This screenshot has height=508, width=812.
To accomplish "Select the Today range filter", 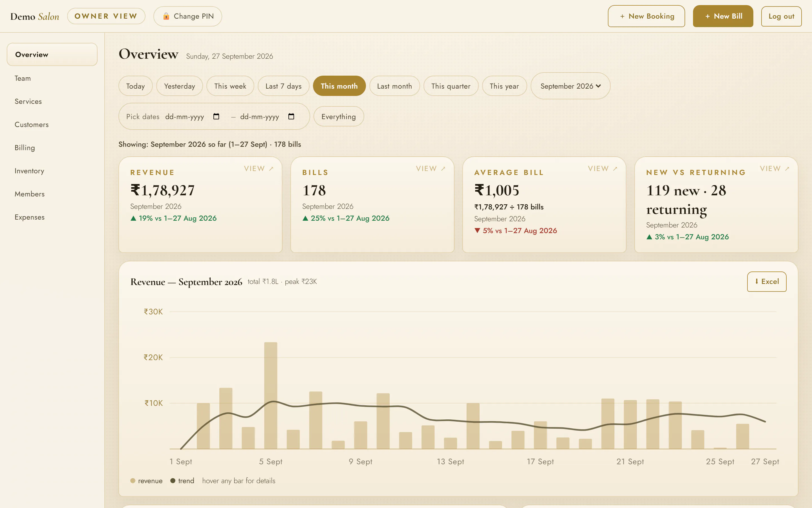I will coord(135,86).
